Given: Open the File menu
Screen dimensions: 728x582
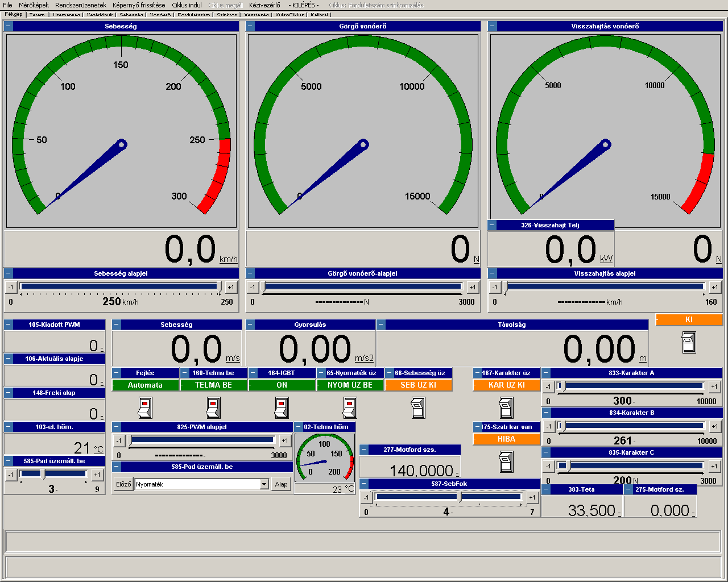Looking at the screenshot, I should coord(7,5).
